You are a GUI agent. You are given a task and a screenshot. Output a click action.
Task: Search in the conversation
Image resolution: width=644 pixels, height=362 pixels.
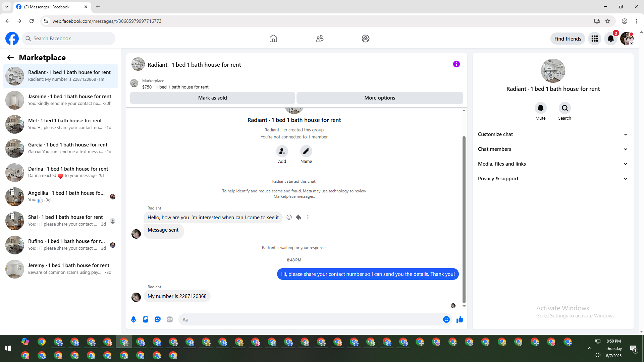(565, 108)
